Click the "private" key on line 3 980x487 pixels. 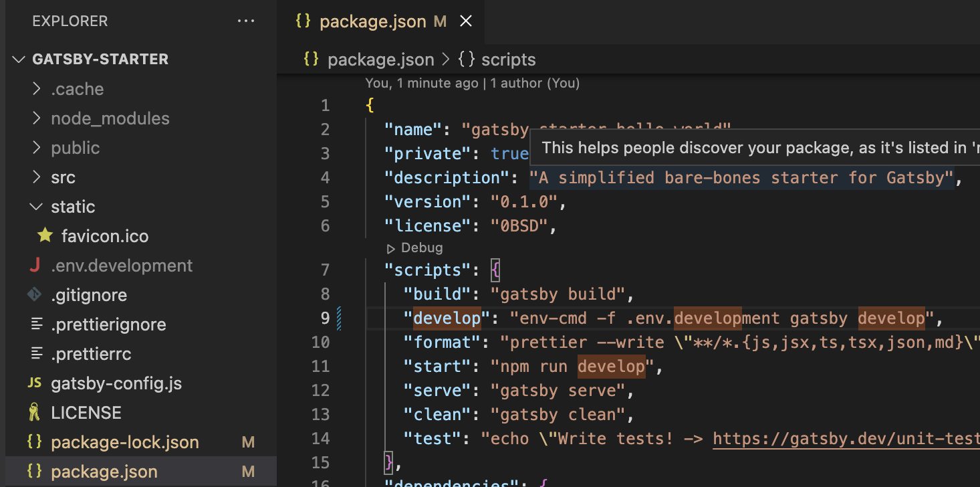click(428, 154)
